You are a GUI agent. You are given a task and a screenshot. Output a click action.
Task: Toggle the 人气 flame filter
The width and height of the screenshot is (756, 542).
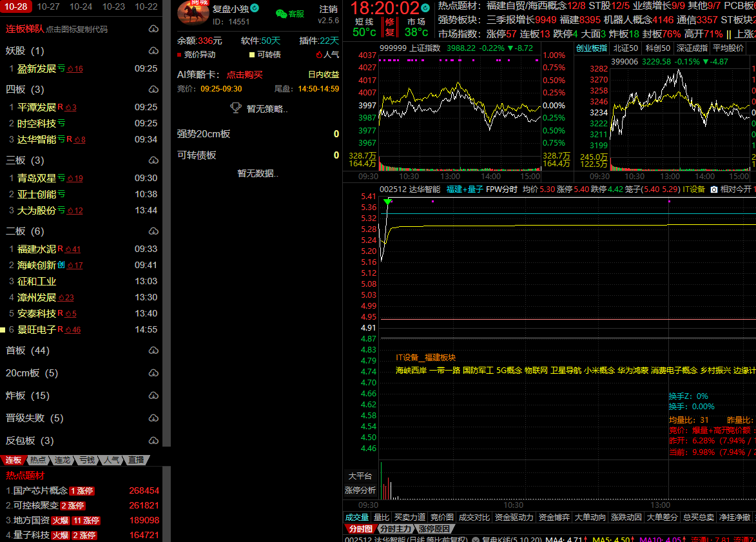(x=318, y=55)
